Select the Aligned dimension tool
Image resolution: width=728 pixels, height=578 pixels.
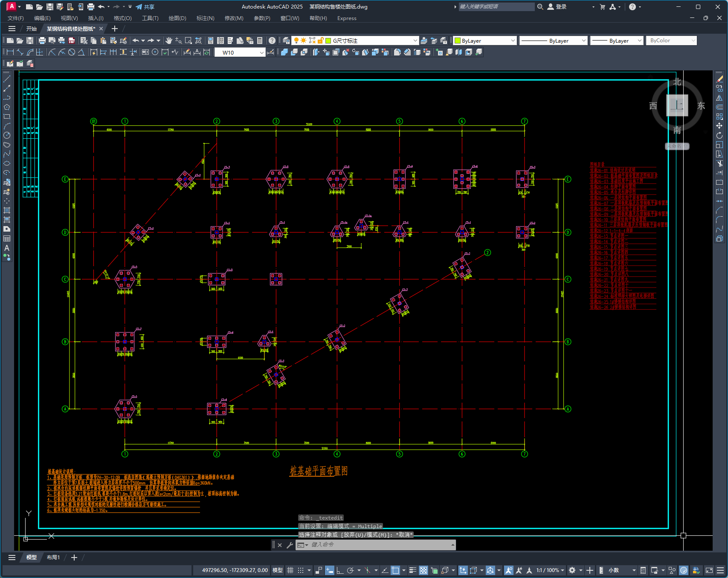coord(20,52)
